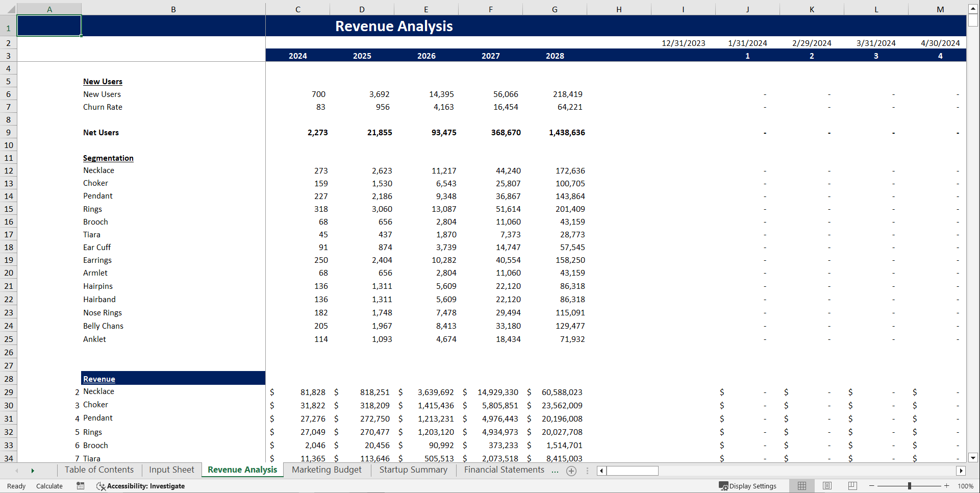Select row 28 header

(x=9, y=379)
